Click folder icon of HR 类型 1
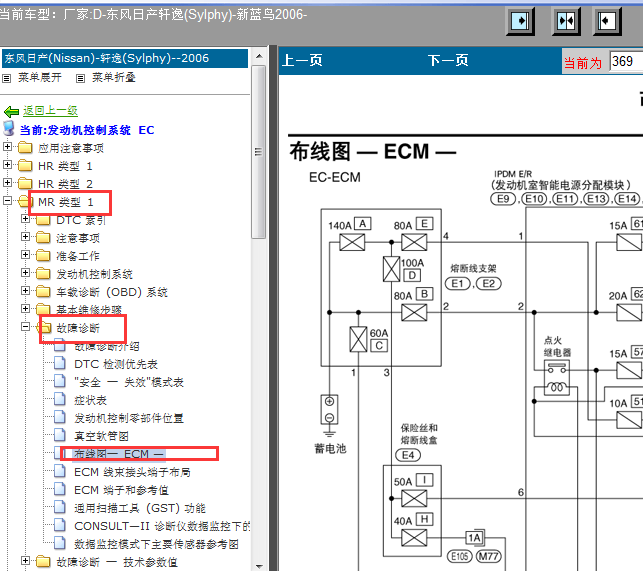 25,165
